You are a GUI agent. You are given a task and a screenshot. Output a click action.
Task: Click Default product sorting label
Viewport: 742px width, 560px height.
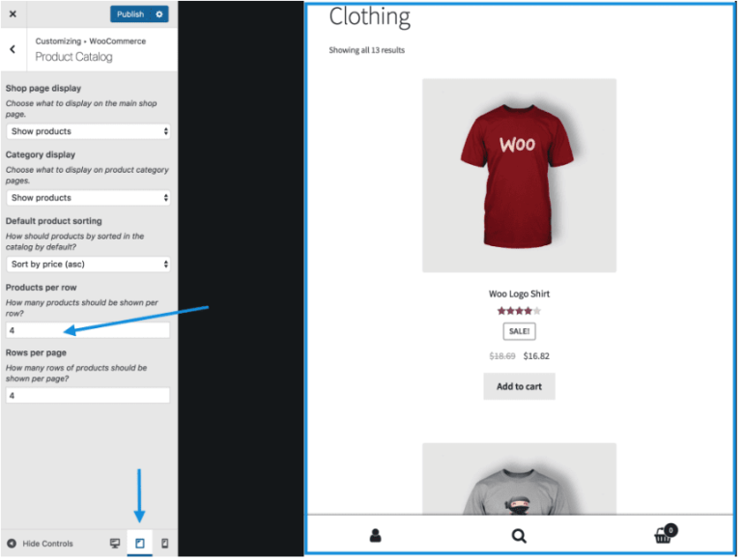[x=53, y=221]
